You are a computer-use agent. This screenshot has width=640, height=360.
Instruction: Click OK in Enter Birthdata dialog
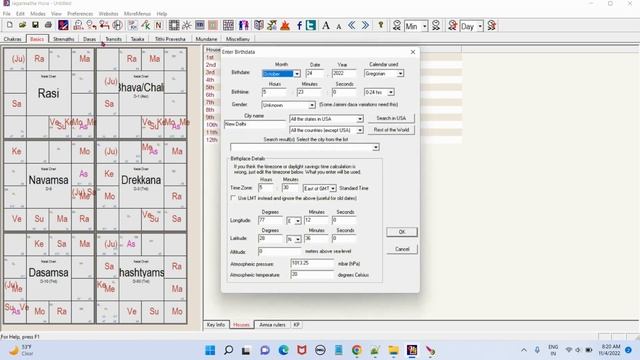402,232
